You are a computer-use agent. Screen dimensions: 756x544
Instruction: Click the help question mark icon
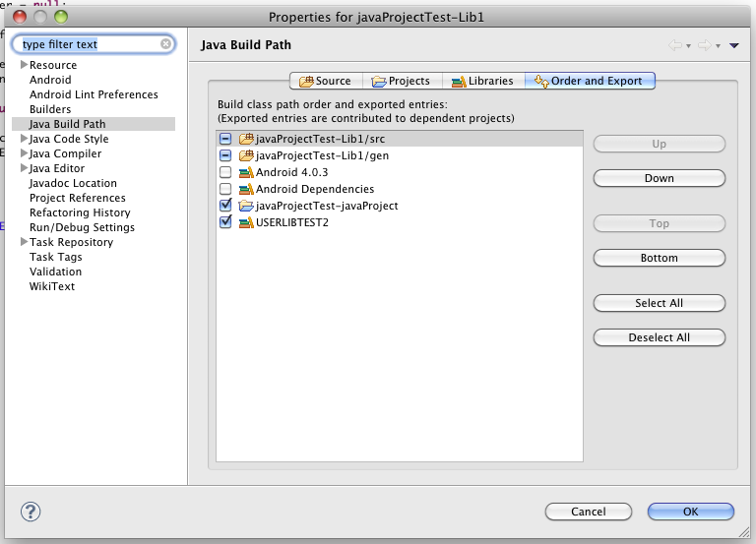pos(31,512)
